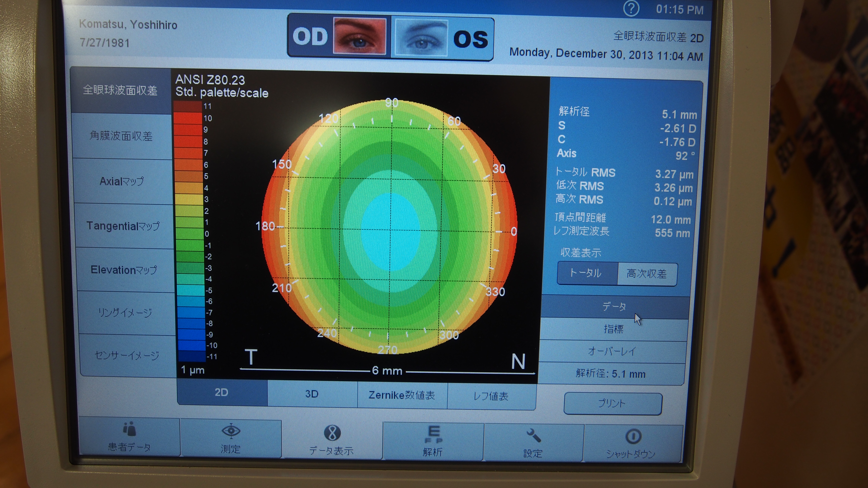Screen dimensions: 868x488
Task: Toggle aberration display to トータル
Action: [586, 273]
